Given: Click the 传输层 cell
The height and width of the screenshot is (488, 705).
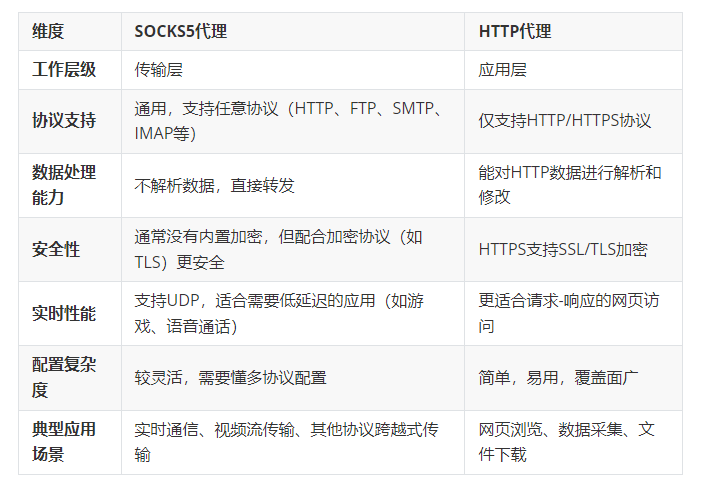Looking at the screenshot, I should 159,70.
